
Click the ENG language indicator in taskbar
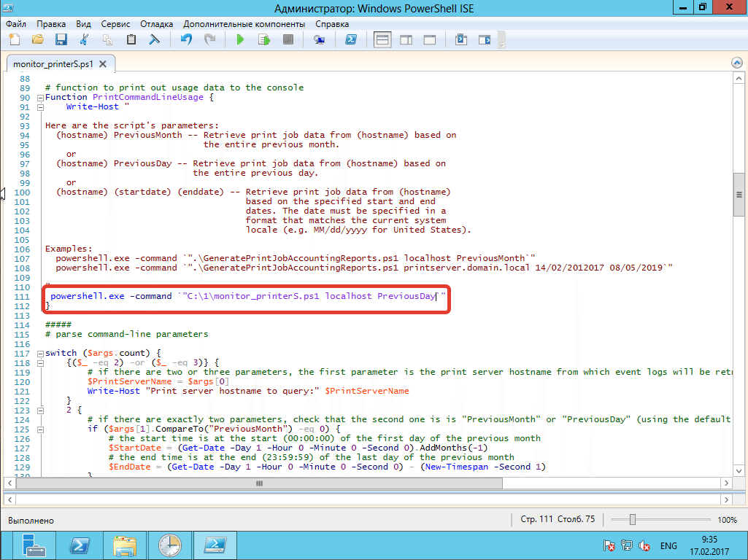coord(668,545)
